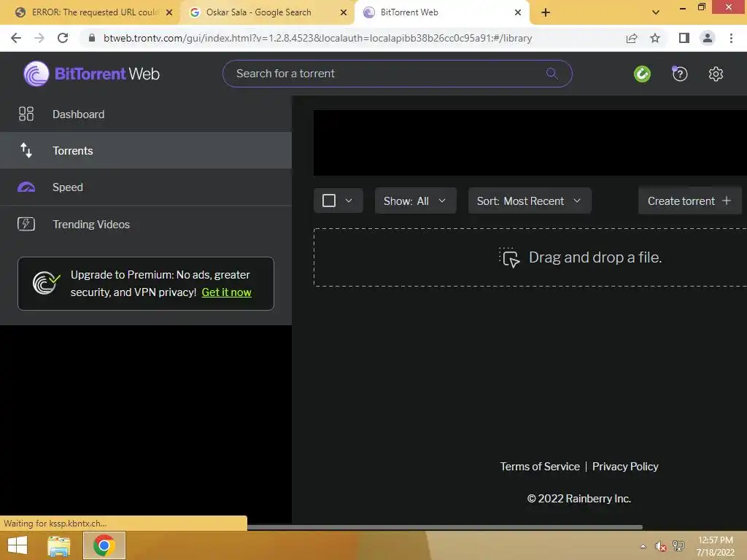This screenshot has height=560, width=747.
Task: Open the help question mark icon
Action: point(680,74)
